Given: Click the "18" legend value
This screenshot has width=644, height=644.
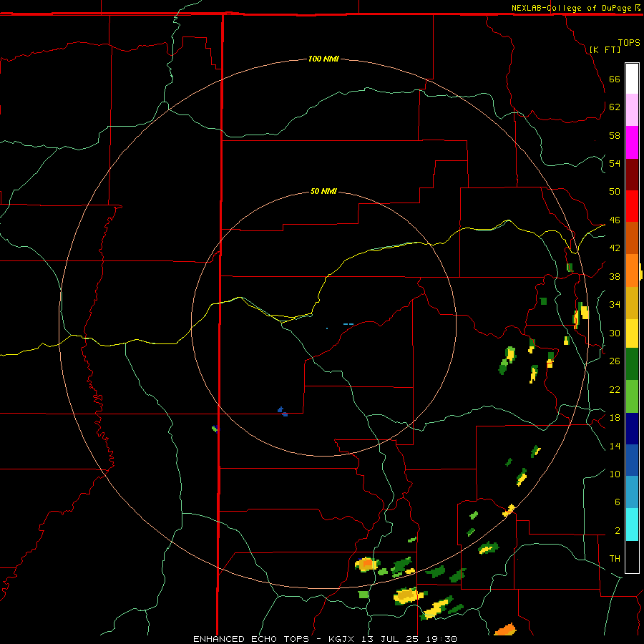Looking at the screenshot, I should click(615, 418).
